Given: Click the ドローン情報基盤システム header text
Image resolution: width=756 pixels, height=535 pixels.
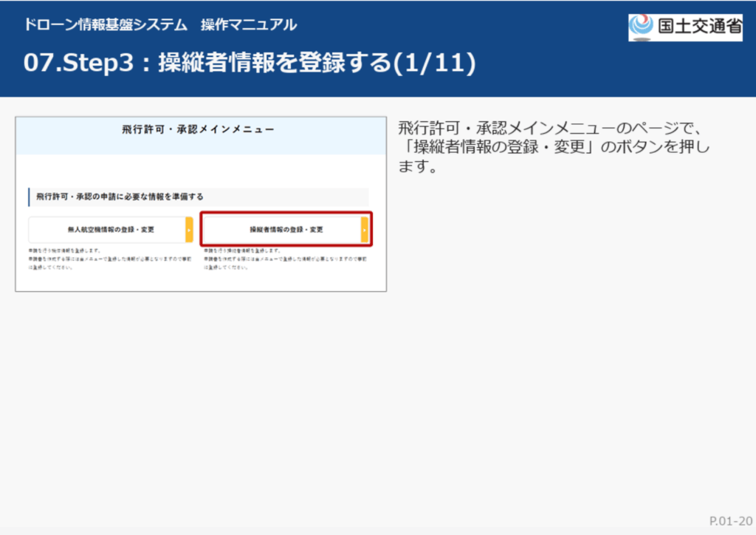Looking at the screenshot, I should tap(105, 25).
